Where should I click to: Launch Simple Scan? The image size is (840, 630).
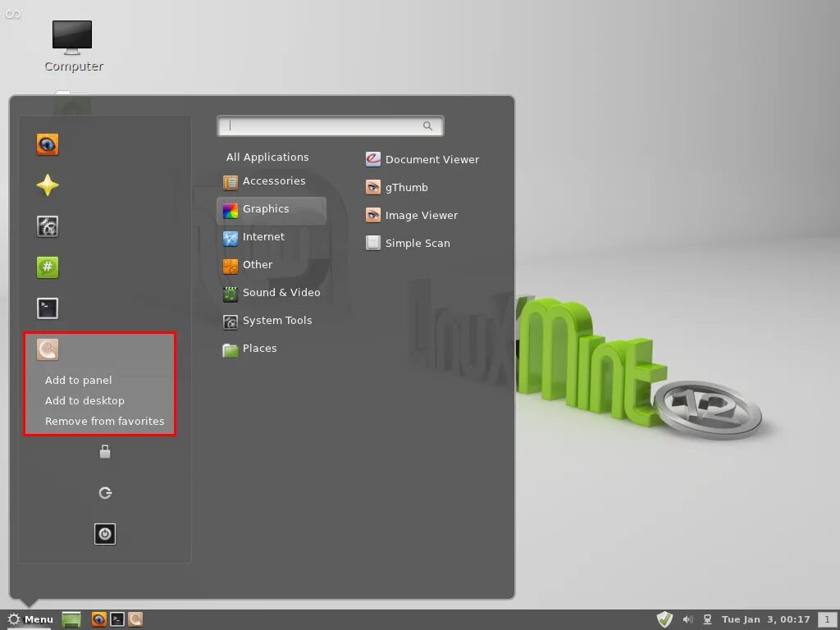pos(408,243)
